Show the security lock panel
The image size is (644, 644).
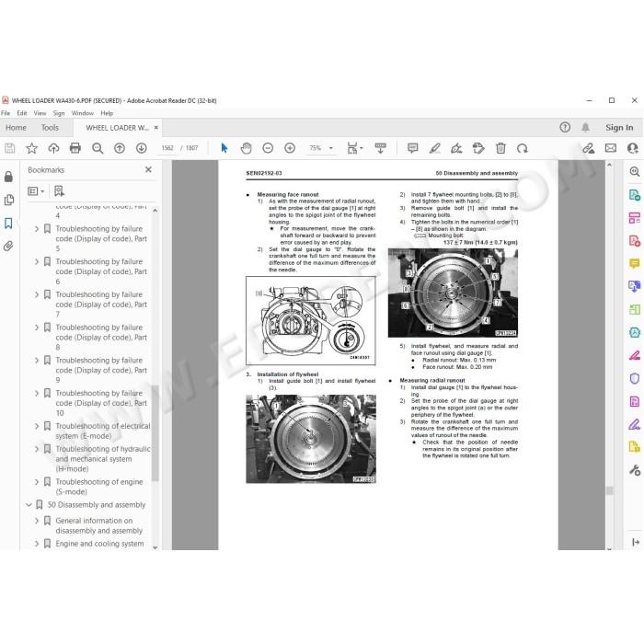click(x=8, y=177)
